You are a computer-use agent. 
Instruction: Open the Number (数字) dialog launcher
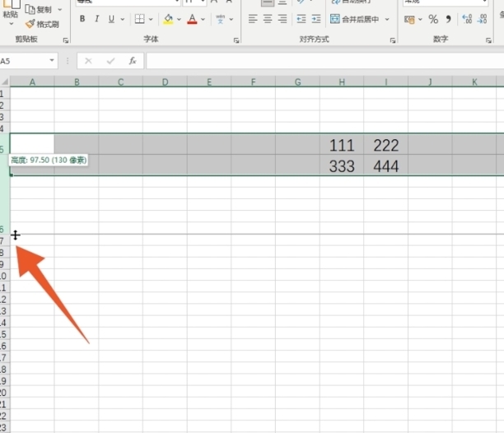point(488,40)
